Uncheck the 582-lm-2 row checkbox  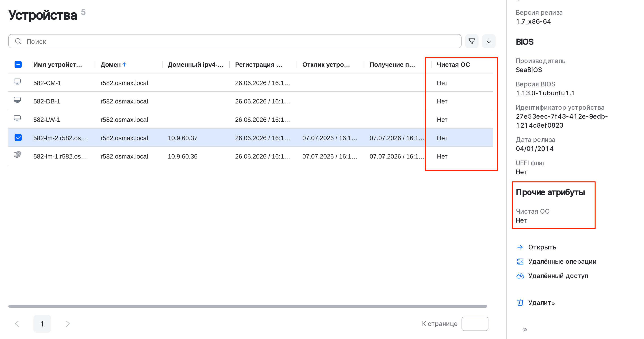tap(18, 137)
